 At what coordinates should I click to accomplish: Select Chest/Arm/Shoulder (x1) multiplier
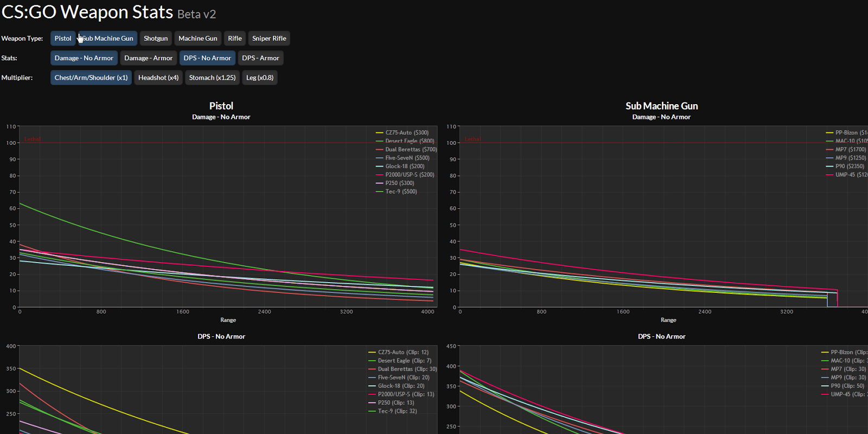click(91, 78)
